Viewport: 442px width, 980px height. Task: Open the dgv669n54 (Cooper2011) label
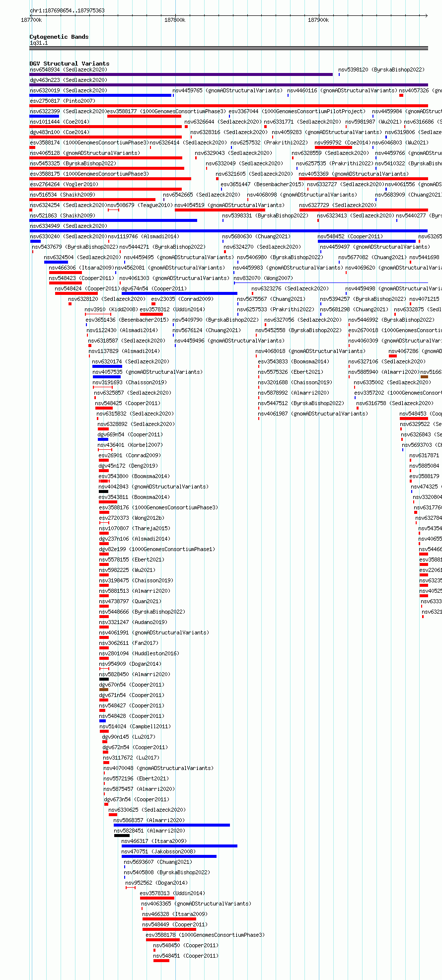tap(130, 435)
